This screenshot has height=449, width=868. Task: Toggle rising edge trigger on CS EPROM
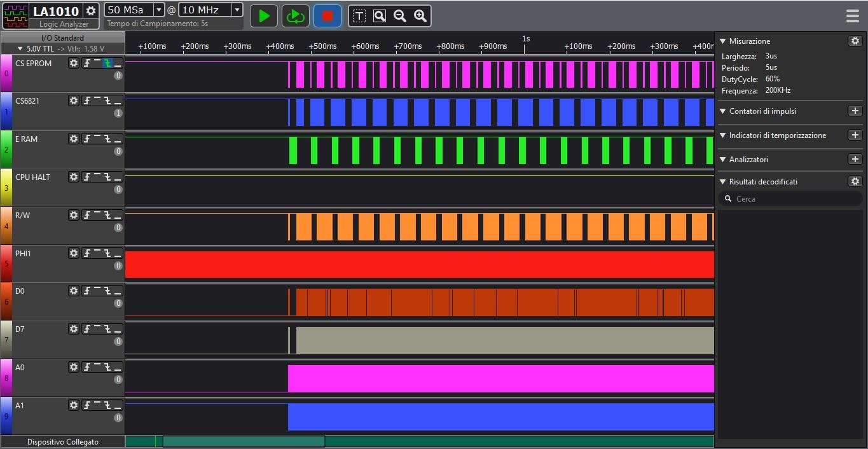tap(87, 63)
